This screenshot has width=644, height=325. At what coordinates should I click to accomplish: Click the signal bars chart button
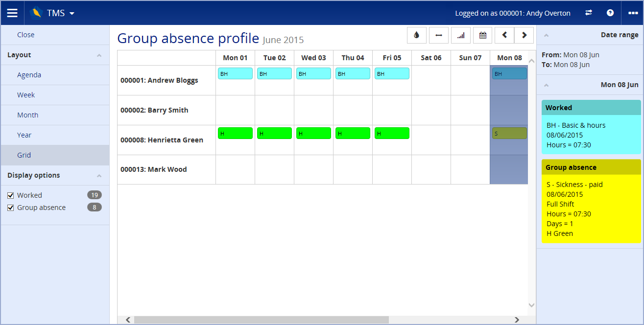pyautogui.click(x=461, y=35)
